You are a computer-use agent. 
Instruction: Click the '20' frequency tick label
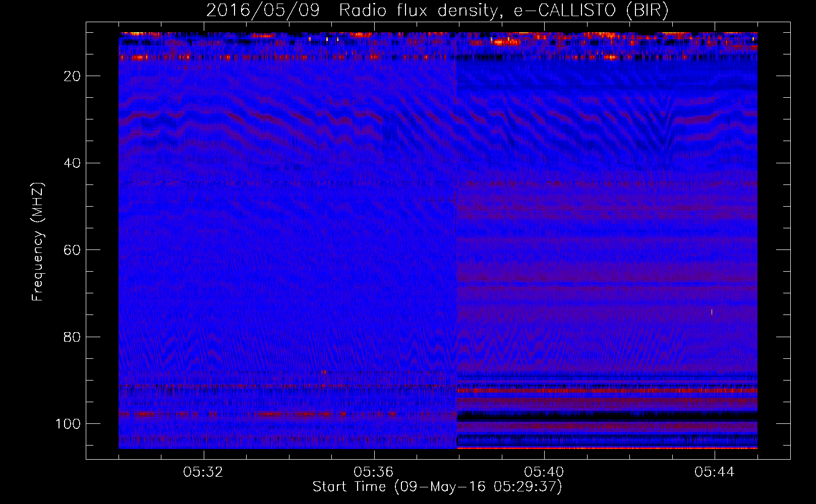tap(73, 76)
